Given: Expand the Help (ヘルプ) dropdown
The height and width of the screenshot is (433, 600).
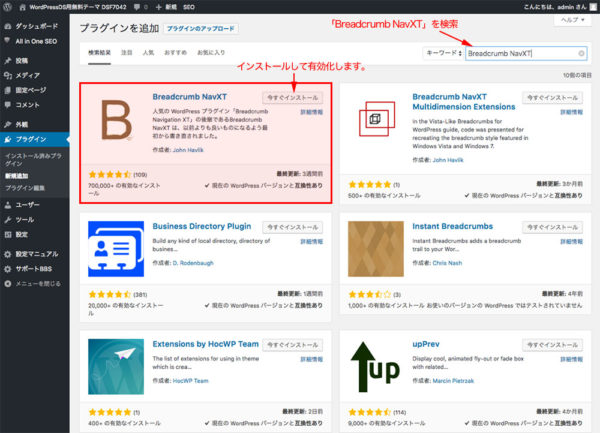Looking at the screenshot, I should tap(572, 20).
